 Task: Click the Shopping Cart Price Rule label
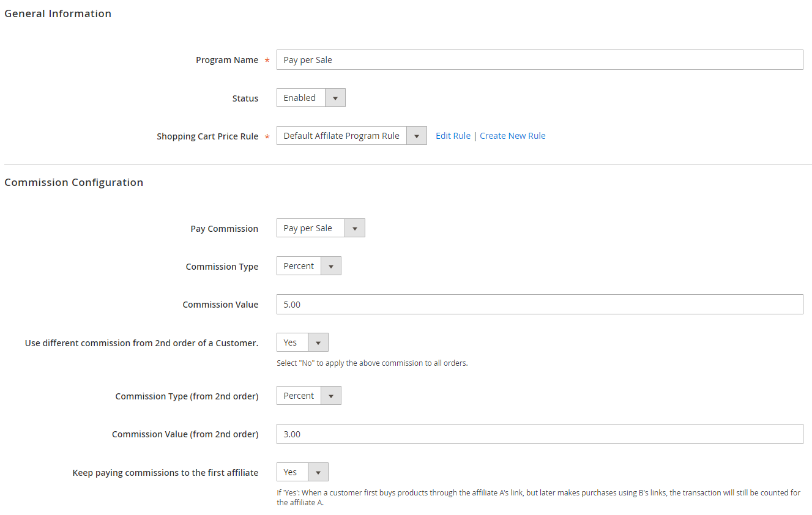pyautogui.click(x=207, y=136)
